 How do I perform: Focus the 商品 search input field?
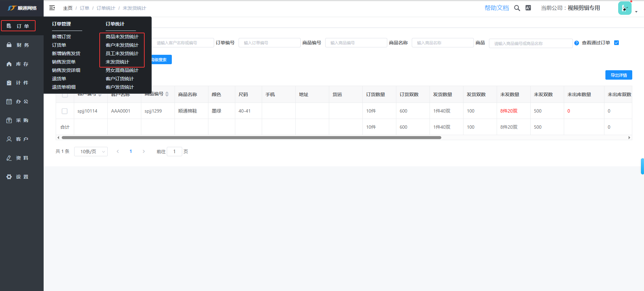click(531, 43)
